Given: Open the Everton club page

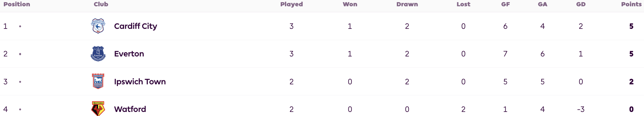Looking at the screenshot, I should coord(129,54).
